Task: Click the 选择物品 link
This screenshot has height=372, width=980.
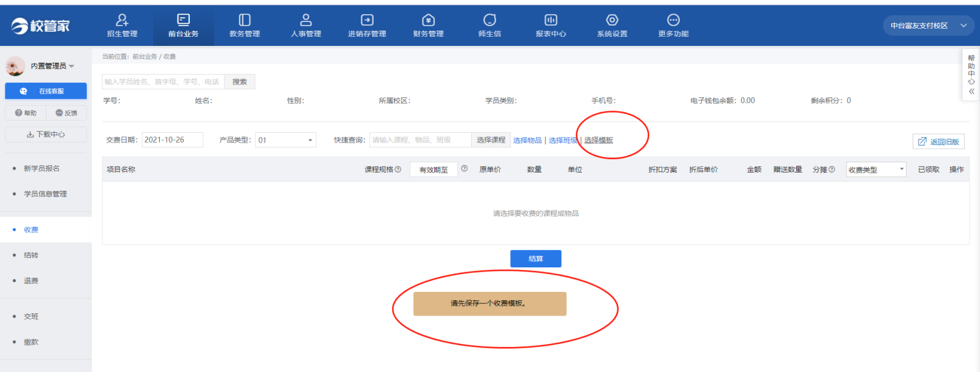Action: tap(527, 140)
